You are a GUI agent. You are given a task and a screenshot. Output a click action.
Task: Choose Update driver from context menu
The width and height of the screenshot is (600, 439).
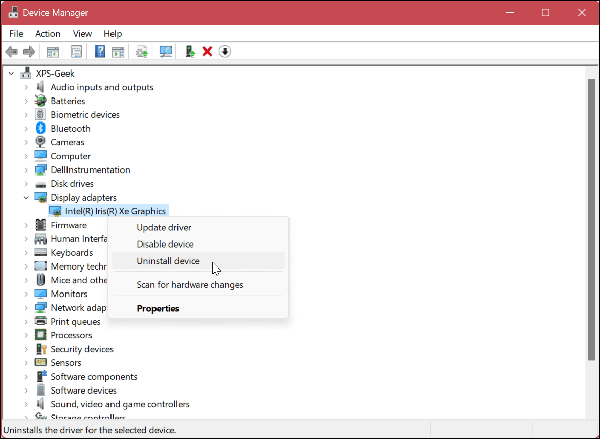(199, 227)
